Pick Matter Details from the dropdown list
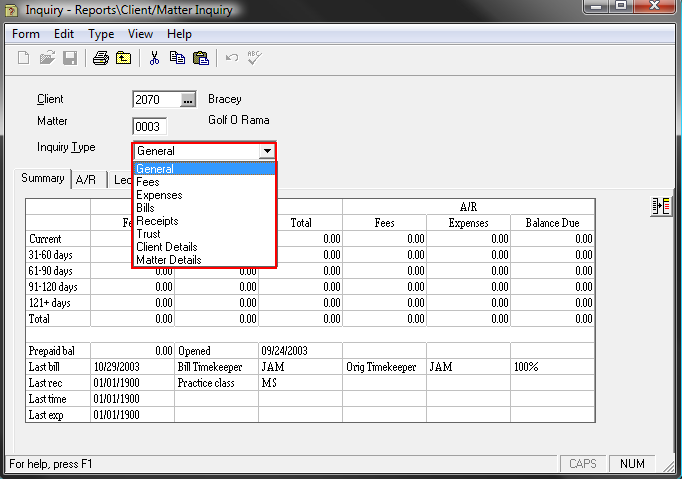682x479 pixels. (168, 260)
